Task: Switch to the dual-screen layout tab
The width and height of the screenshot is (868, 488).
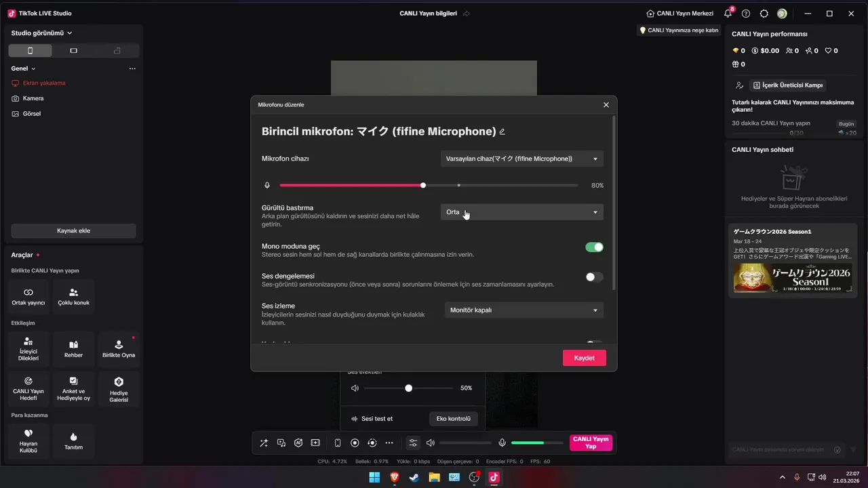Action: (x=117, y=51)
